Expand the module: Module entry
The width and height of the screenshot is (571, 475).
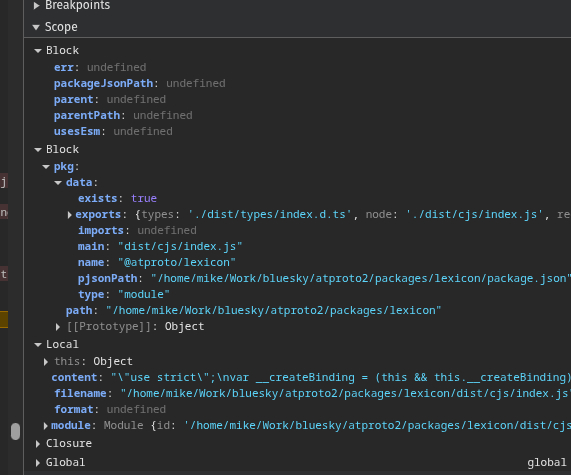(46, 426)
